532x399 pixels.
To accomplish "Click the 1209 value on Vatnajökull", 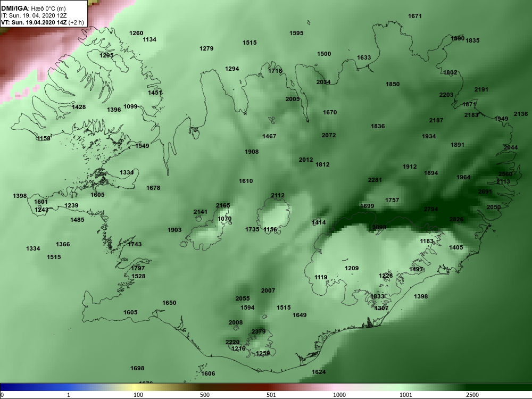I will coord(352,268).
